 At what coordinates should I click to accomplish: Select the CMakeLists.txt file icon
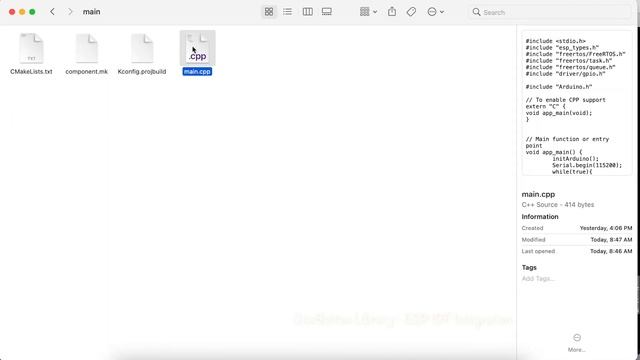[x=31, y=48]
